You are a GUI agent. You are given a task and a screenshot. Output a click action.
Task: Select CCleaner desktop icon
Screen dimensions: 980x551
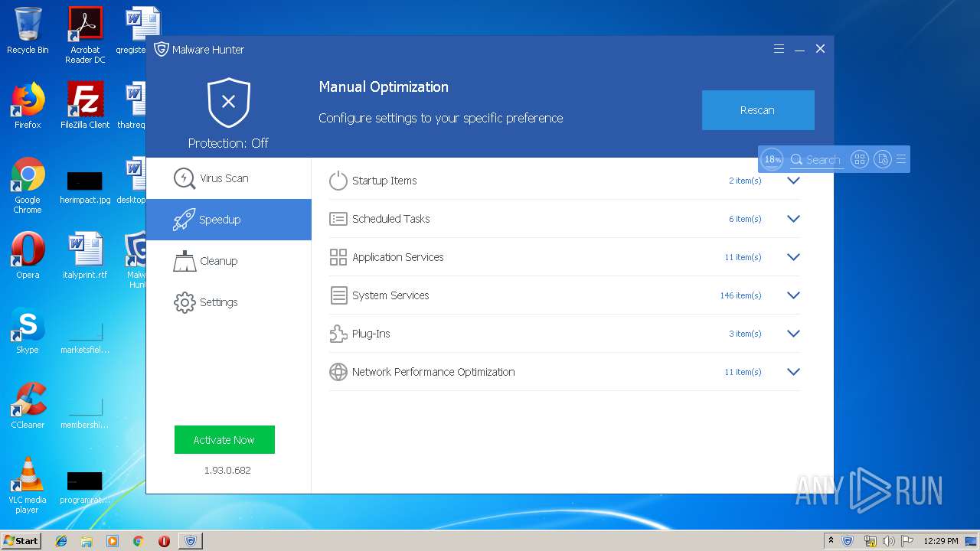[x=28, y=406]
